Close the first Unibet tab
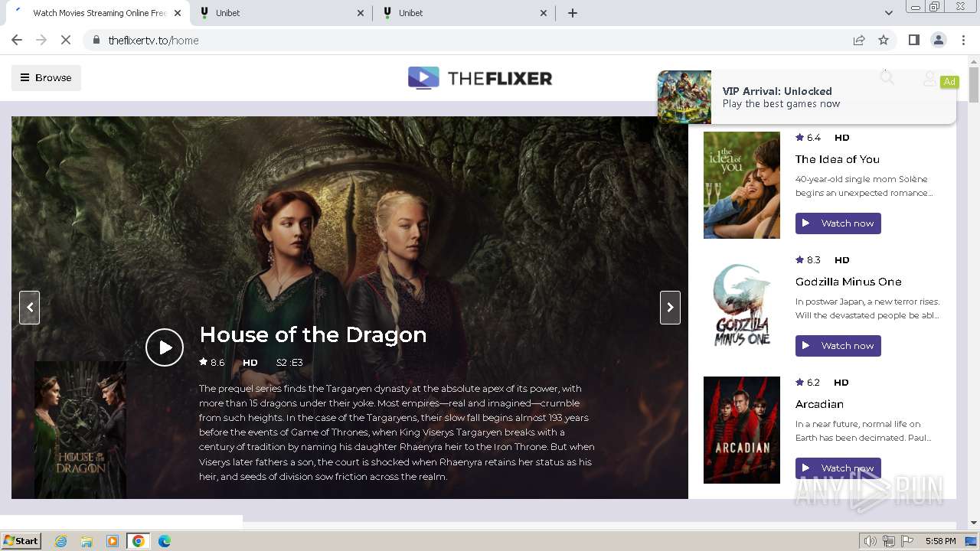Viewport: 980px width, 551px height. pos(361,13)
